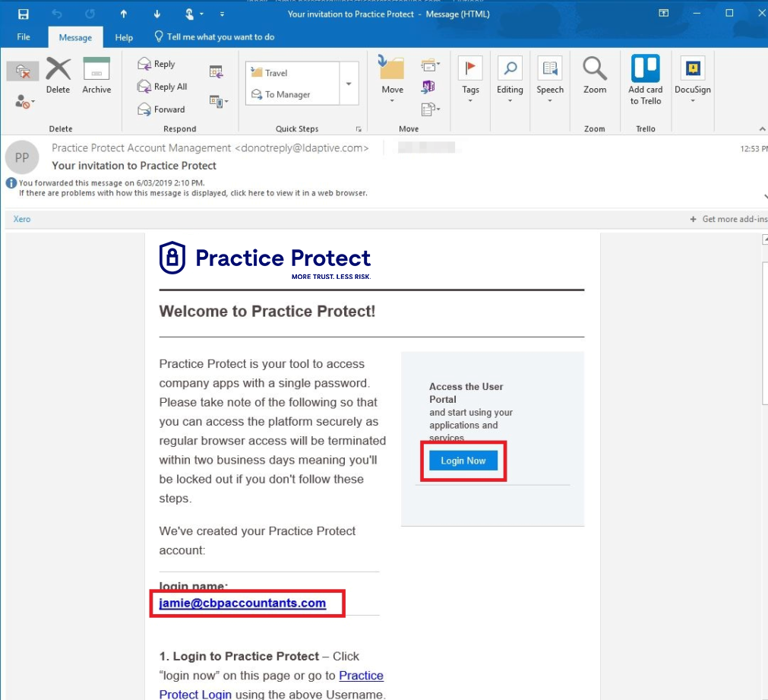Viewport: 768px width, 700px height.
Task: Archive this message
Action: tap(96, 75)
